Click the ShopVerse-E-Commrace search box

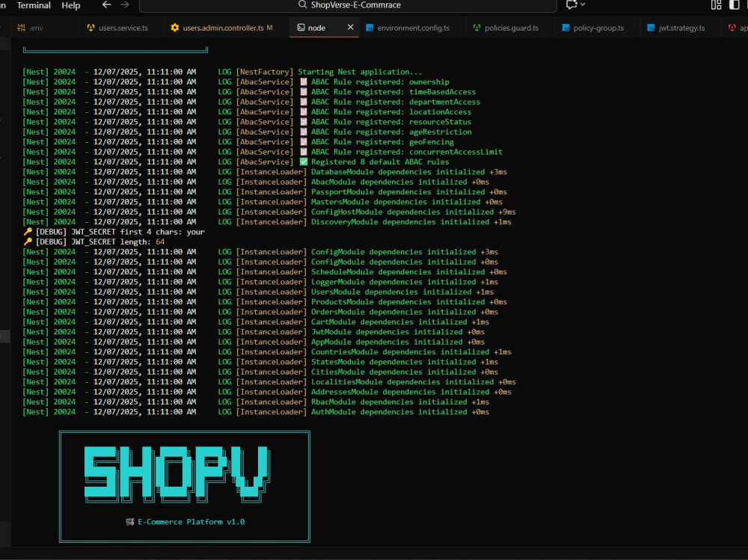click(348, 5)
